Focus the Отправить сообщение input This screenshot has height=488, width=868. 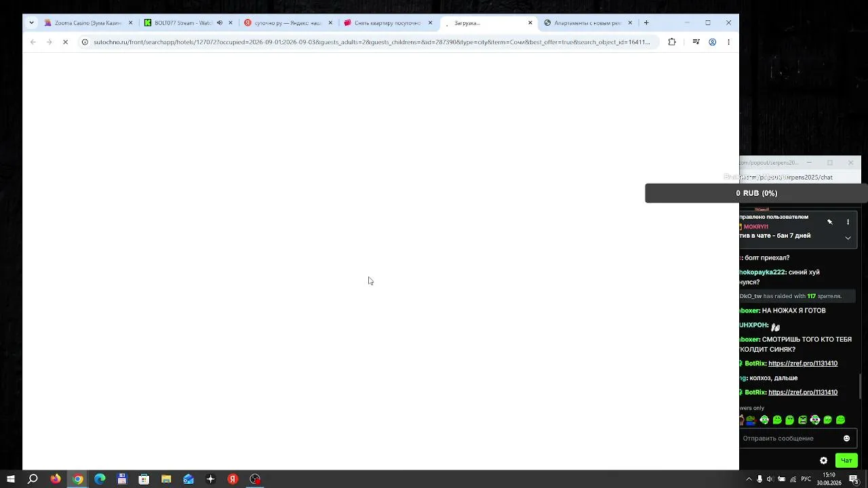(x=790, y=439)
